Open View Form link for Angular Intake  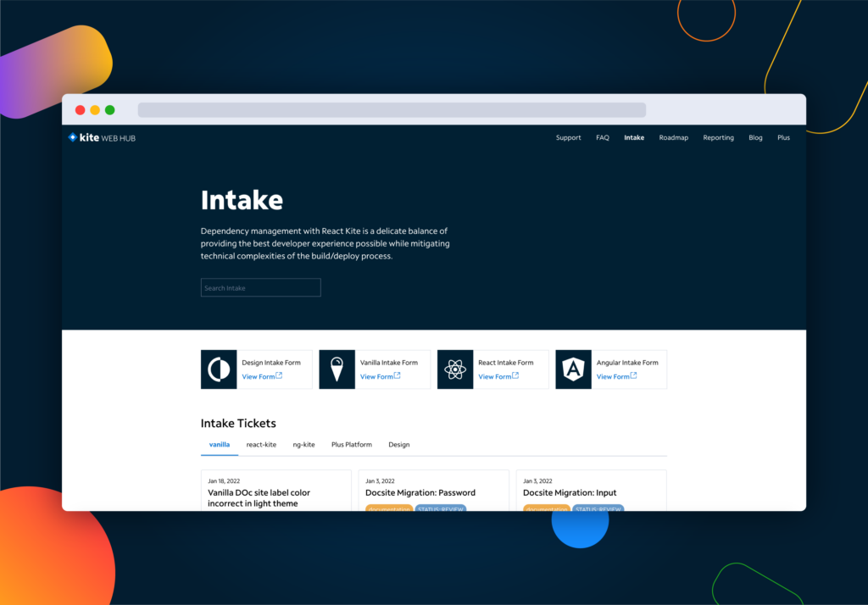pos(617,376)
